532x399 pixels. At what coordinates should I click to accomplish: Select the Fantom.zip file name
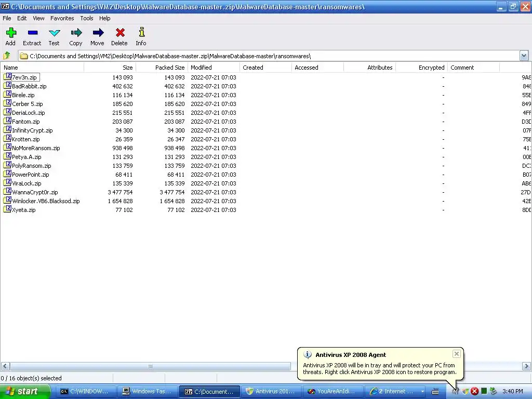tap(26, 122)
